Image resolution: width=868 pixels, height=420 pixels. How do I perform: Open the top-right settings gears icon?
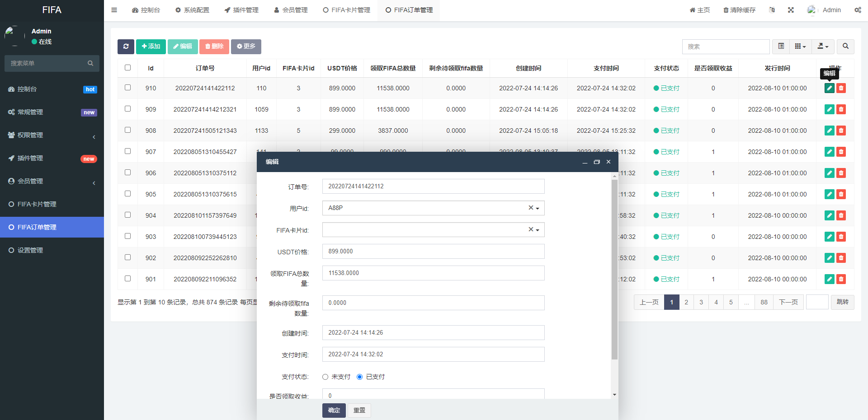tap(858, 10)
